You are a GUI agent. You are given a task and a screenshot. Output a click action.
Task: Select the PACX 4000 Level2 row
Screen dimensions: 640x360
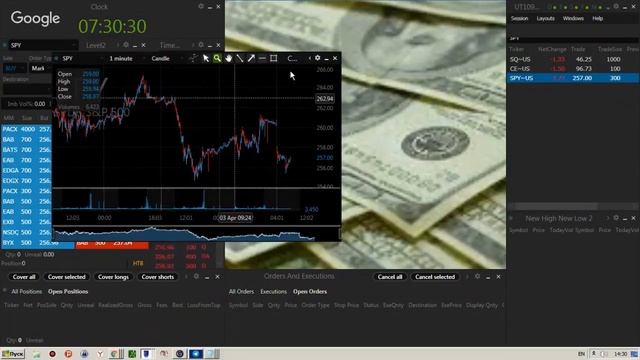27,129
